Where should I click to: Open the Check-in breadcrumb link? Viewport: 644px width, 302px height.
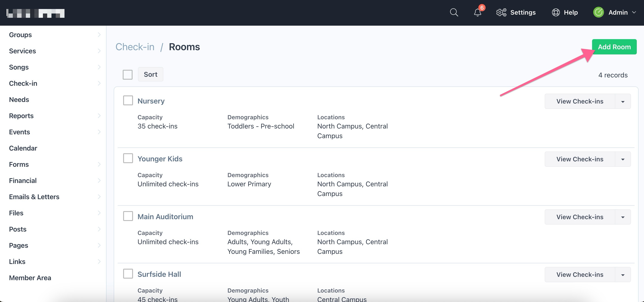tap(135, 47)
